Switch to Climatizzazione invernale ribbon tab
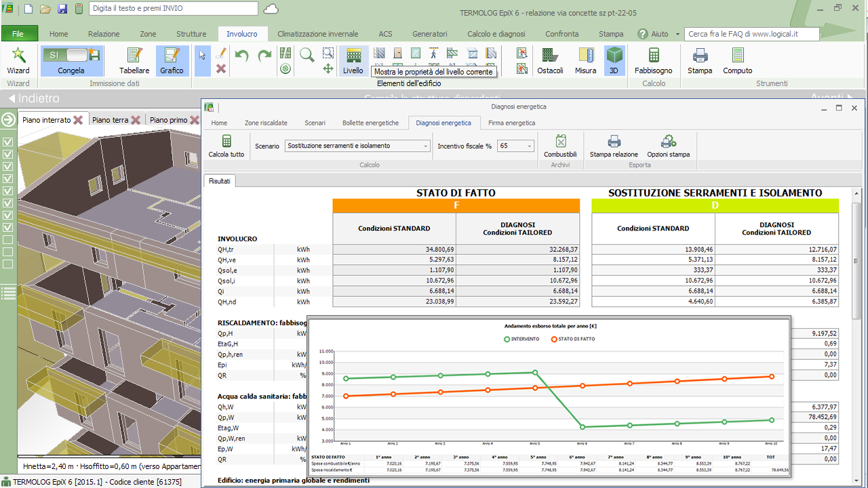The height and width of the screenshot is (488, 868). pyautogui.click(x=317, y=34)
